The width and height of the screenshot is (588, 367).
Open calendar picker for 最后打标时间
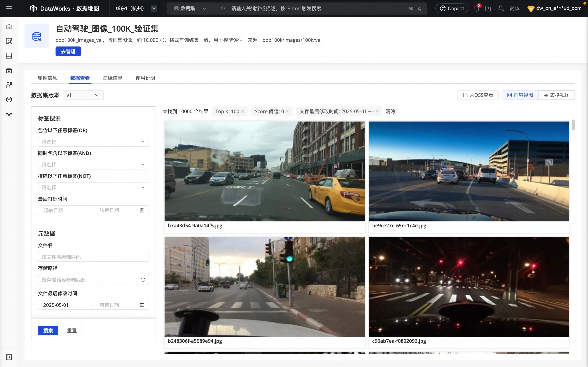142,210
